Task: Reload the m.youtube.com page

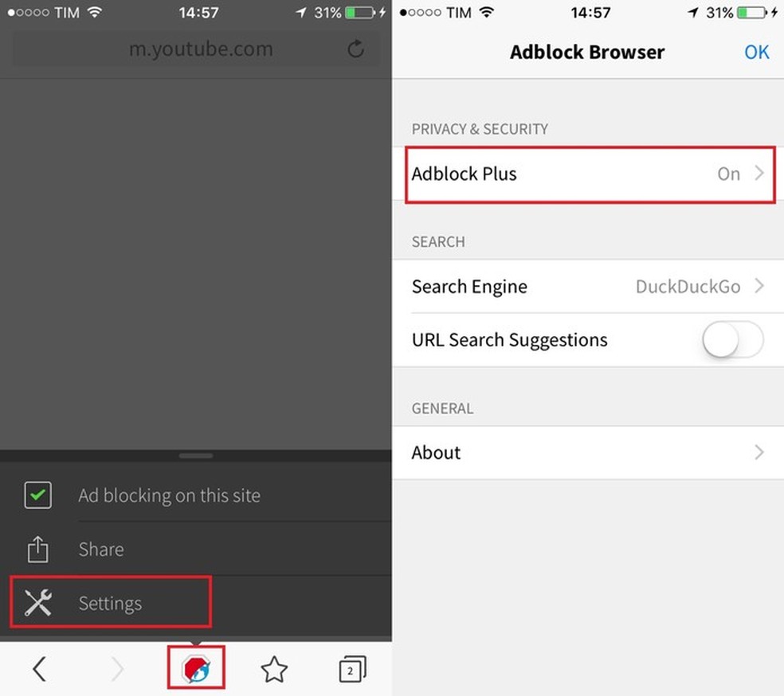Action: [x=355, y=49]
